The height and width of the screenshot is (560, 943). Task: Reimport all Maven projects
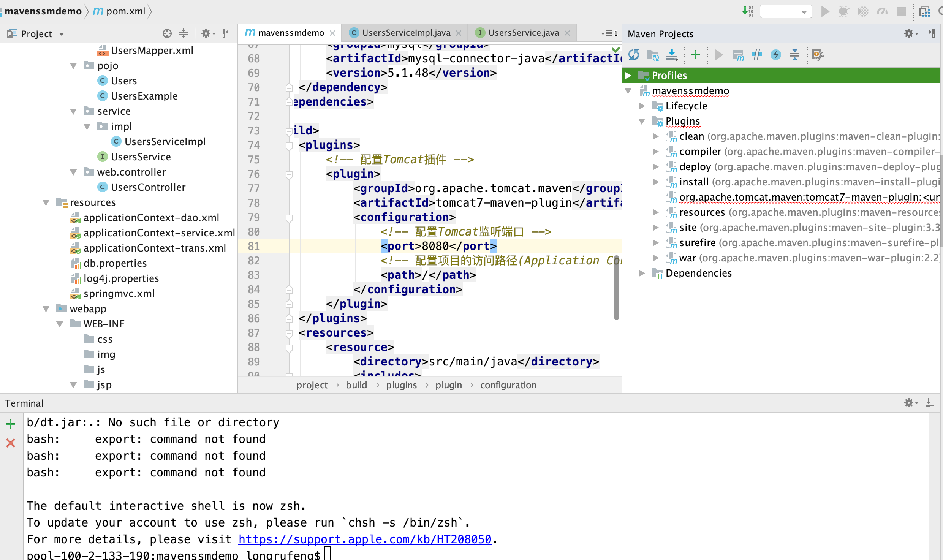pos(634,55)
